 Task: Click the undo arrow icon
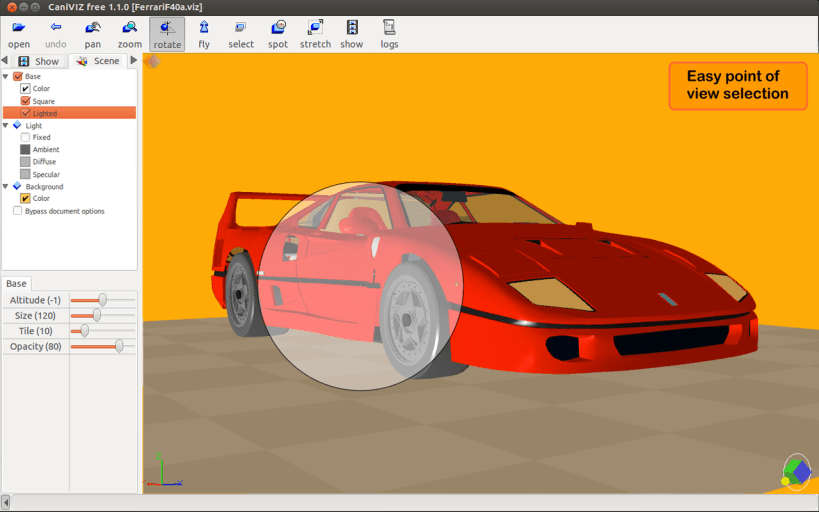[55, 27]
